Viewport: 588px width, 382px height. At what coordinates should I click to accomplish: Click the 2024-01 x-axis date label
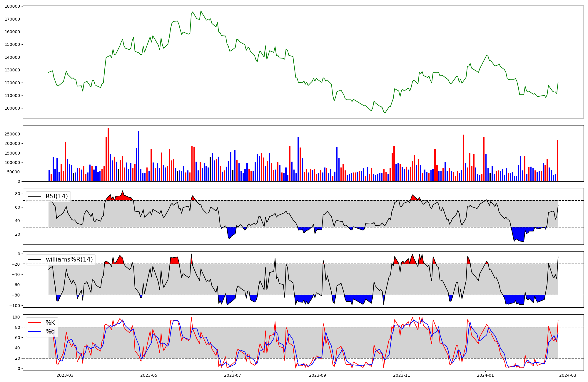485,375
